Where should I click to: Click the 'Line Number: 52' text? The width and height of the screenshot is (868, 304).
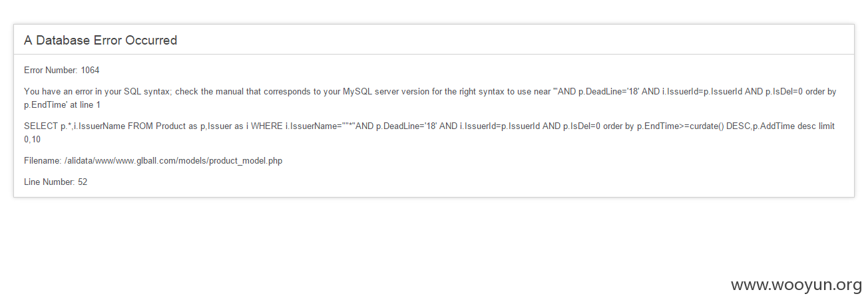56,182
